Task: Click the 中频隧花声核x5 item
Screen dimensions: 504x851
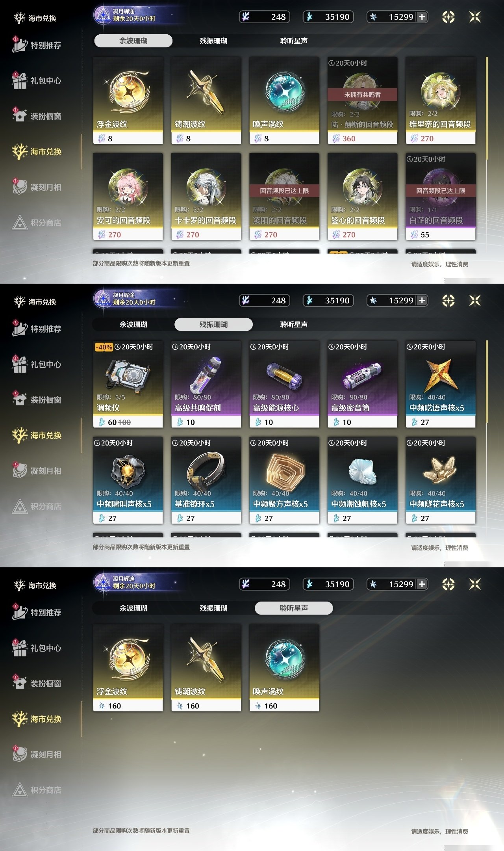Action: coord(441,480)
